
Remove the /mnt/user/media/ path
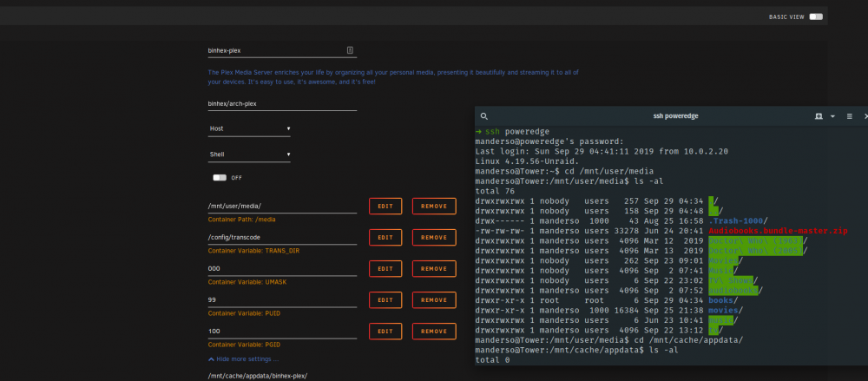(x=434, y=206)
